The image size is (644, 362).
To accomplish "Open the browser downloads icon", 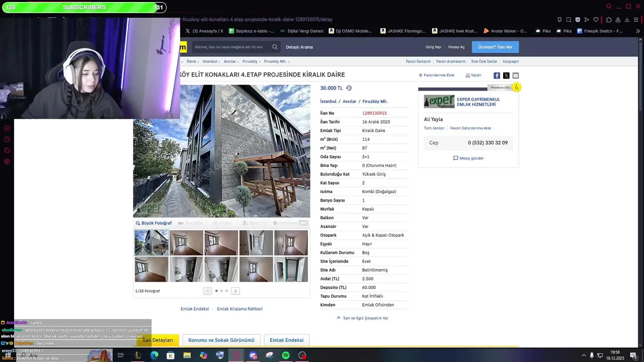I will pos(627,20).
